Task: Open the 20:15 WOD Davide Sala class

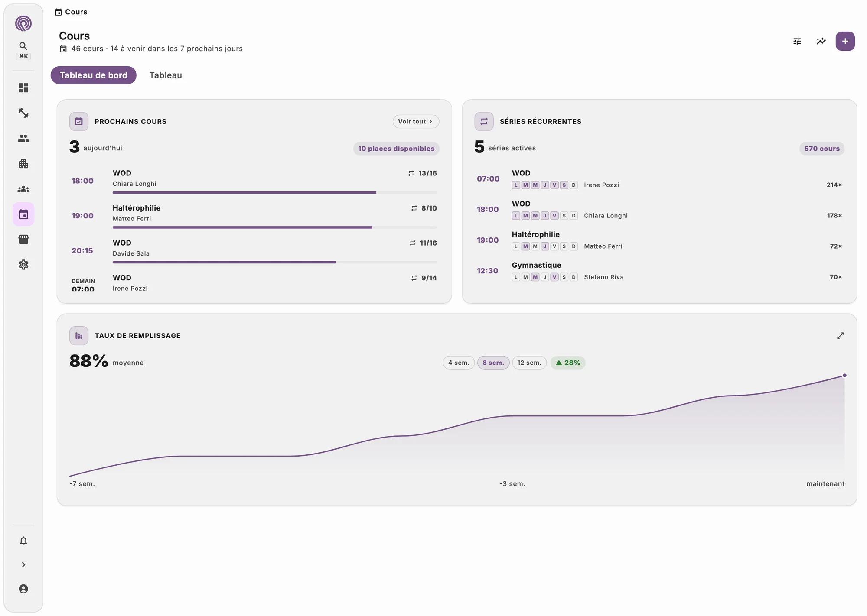Action: pos(254,251)
